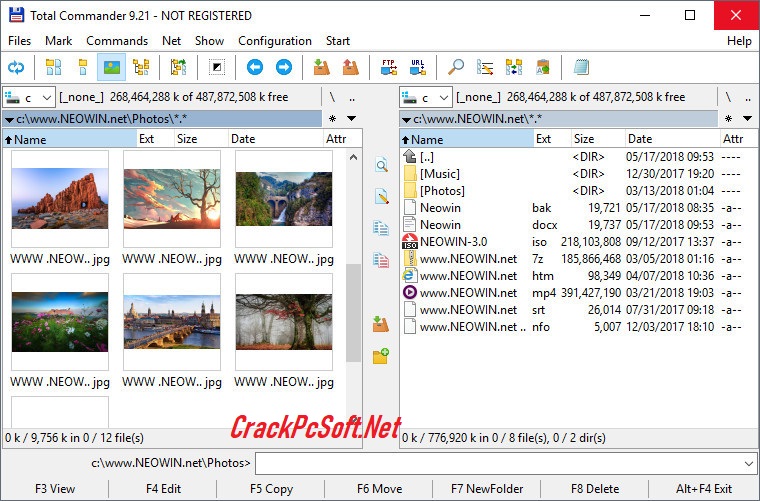Click the copy names clipboard icon

coord(543,67)
